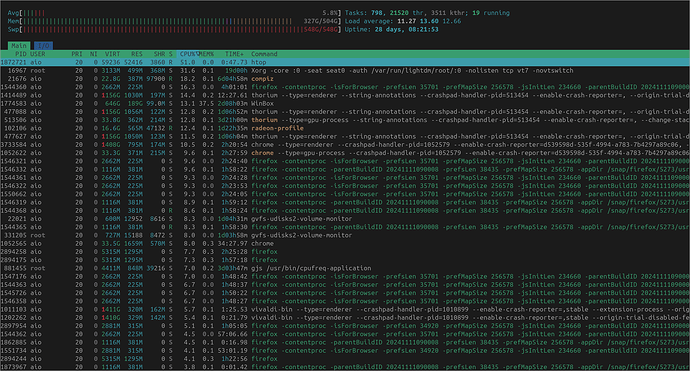Sort by the RES column header
Image resolution: width=690 pixels, height=371 pixels.
[136, 54]
